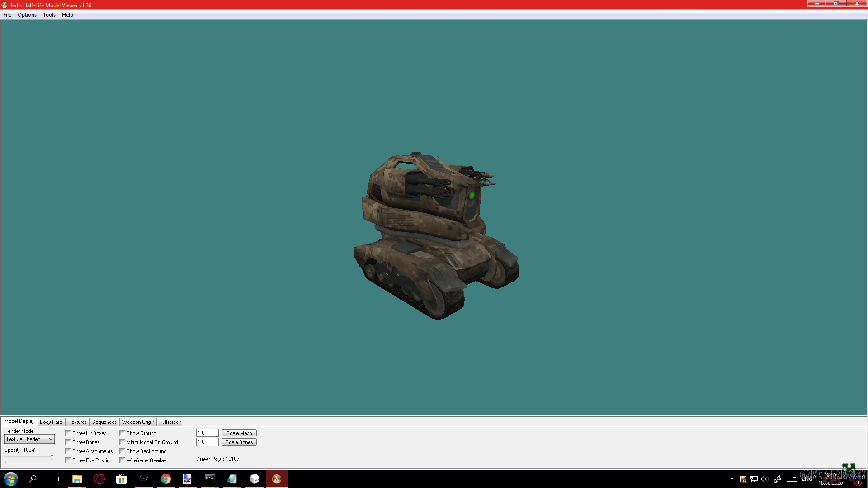This screenshot has height=488, width=868.
Task: Open the File menu
Action: [7, 15]
